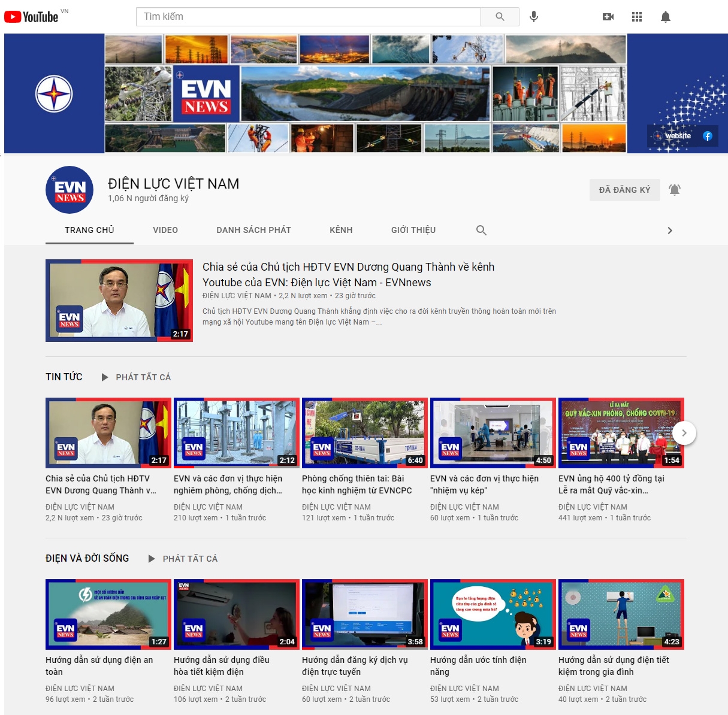The width and height of the screenshot is (728, 715).
Task: Activate voice search microphone
Action: pos(534,17)
